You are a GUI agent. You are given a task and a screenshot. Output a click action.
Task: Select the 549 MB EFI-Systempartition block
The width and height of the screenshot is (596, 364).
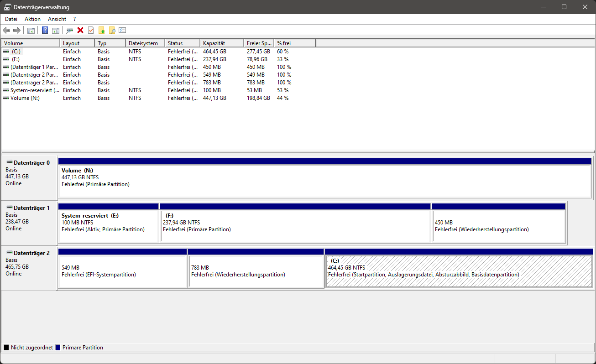[x=123, y=268]
